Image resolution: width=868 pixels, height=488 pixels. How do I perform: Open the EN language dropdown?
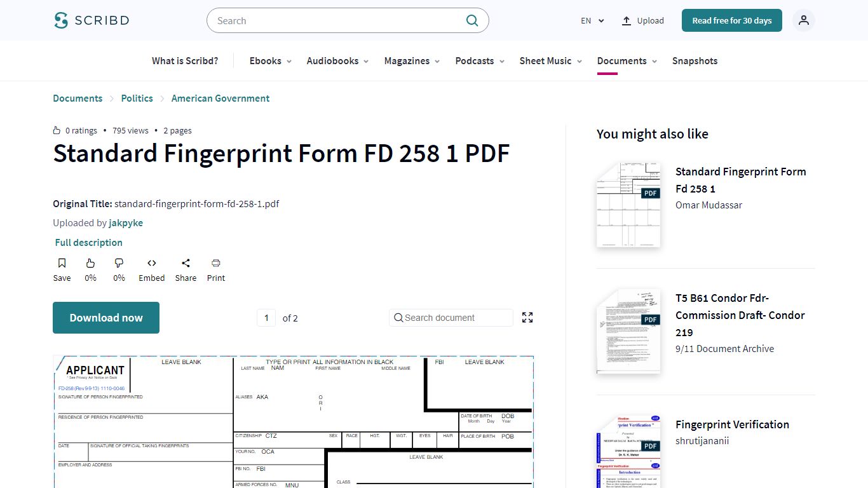592,20
